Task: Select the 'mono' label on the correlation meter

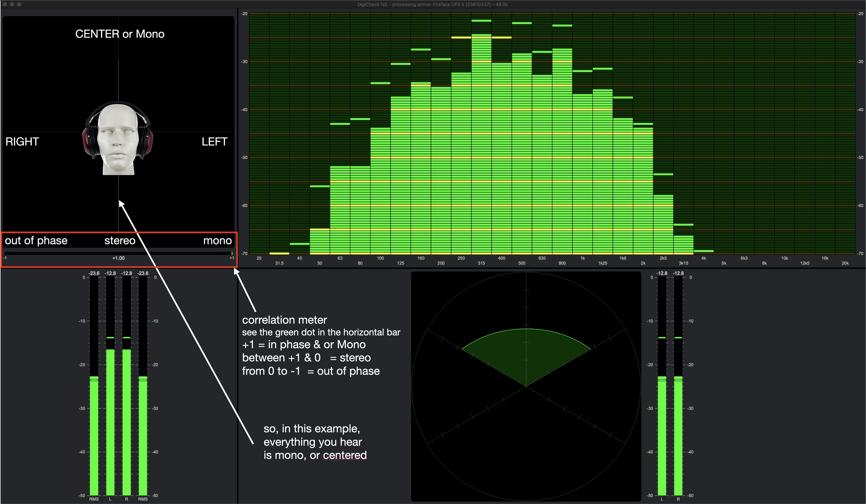Action: (217, 241)
